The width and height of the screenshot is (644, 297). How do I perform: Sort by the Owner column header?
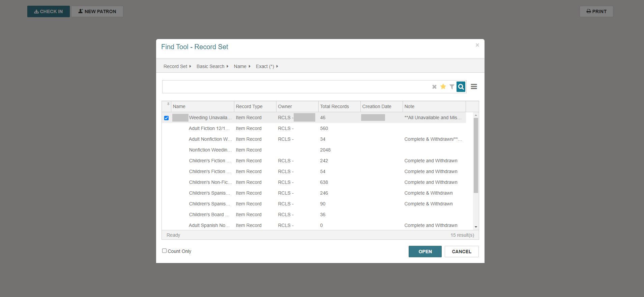(x=297, y=106)
